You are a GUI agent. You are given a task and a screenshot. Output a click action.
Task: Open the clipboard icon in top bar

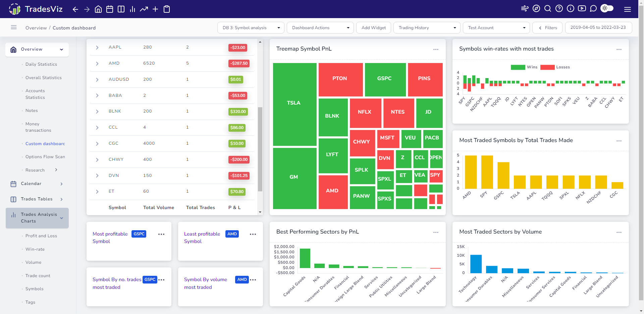pyautogui.click(x=167, y=9)
